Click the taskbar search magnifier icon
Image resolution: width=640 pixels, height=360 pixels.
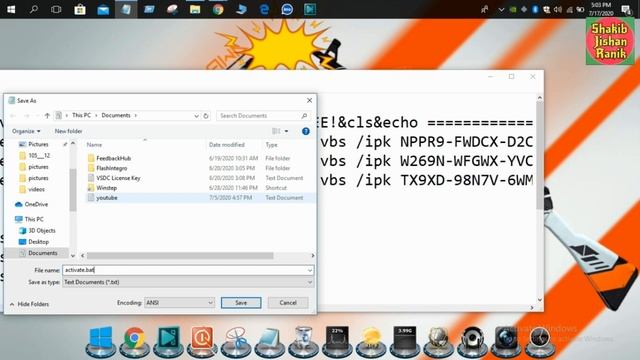(34, 9)
